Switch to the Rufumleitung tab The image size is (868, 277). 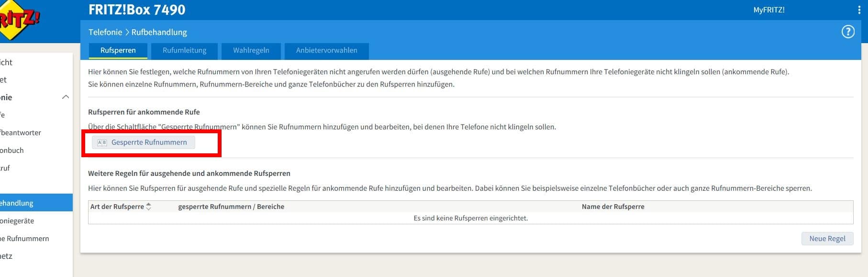tap(184, 50)
